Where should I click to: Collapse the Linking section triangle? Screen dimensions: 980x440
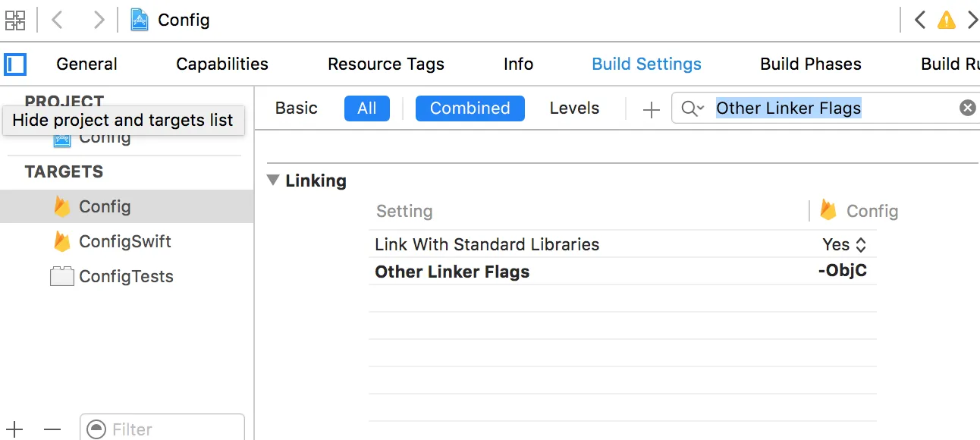point(273,181)
